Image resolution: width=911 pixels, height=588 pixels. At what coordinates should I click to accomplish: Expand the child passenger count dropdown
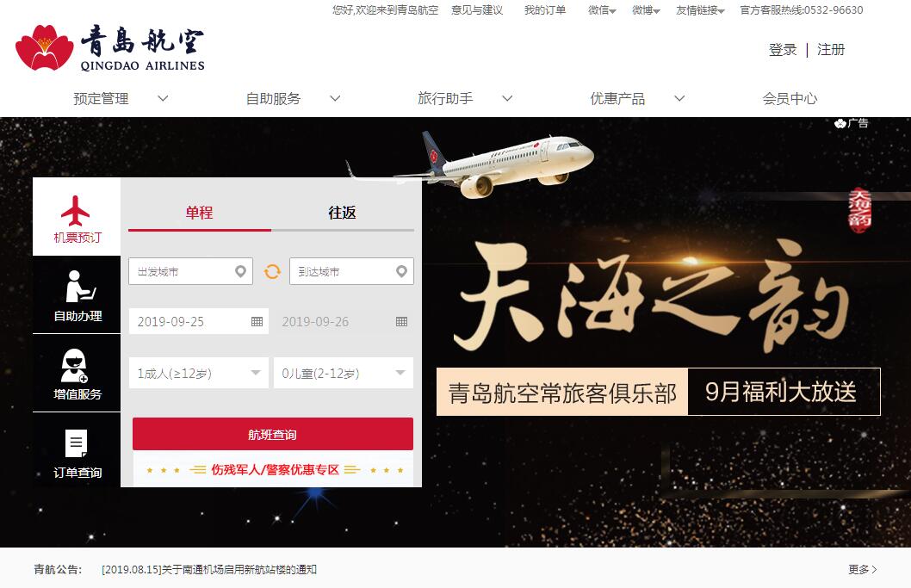[x=344, y=373]
